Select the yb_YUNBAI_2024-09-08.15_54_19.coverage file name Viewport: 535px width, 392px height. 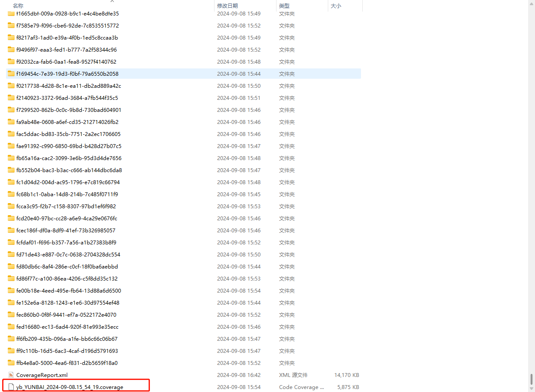pos(70,387)
